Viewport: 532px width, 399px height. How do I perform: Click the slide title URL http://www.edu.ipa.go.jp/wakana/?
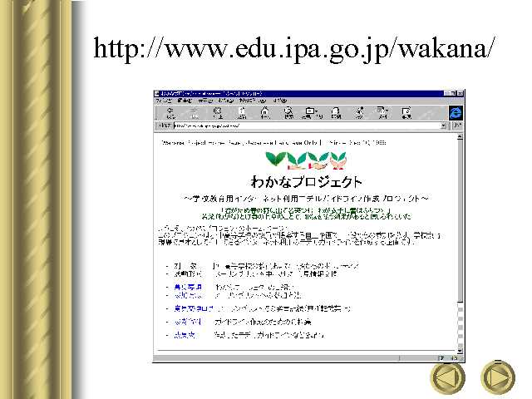(294, 48)
